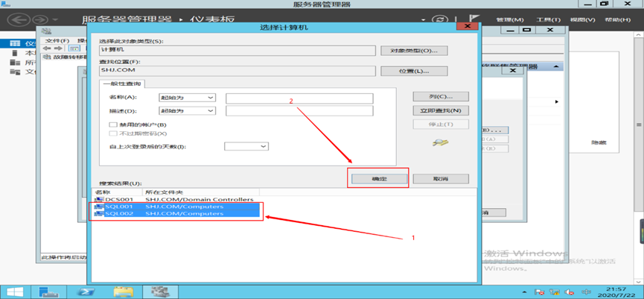
Task: Click the Server Manager forward arrow
Action: click(x=40, y=19)
